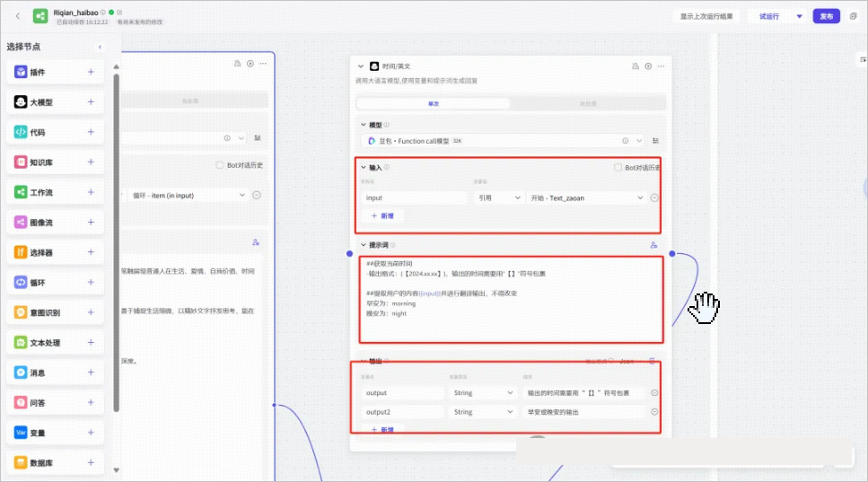Click the 时间/英文 node output connector dot
The width and height of the screenshot is (868, 482).
tap(672, 253)
